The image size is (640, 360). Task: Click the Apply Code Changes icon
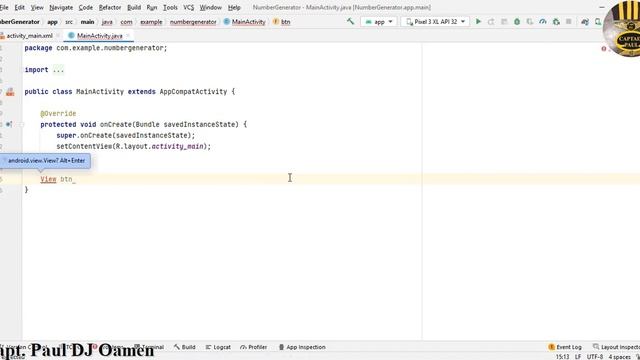504,22
